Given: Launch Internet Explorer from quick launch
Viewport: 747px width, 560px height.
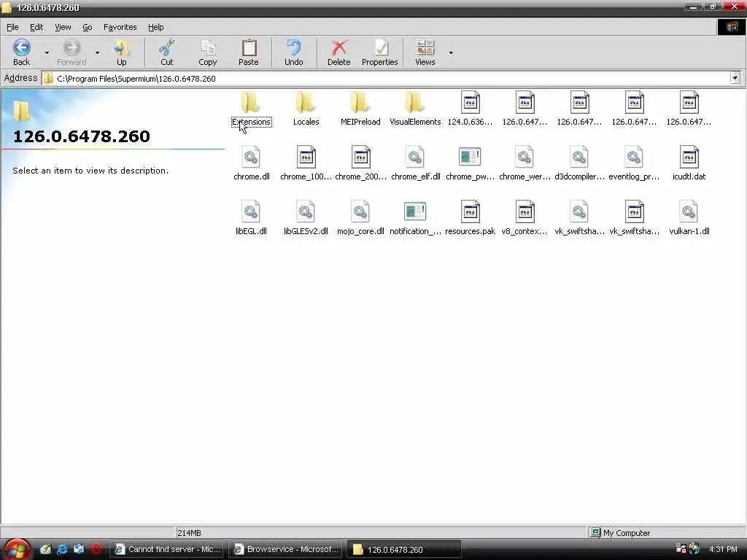Looking at the screenshot, I should 62,549.
